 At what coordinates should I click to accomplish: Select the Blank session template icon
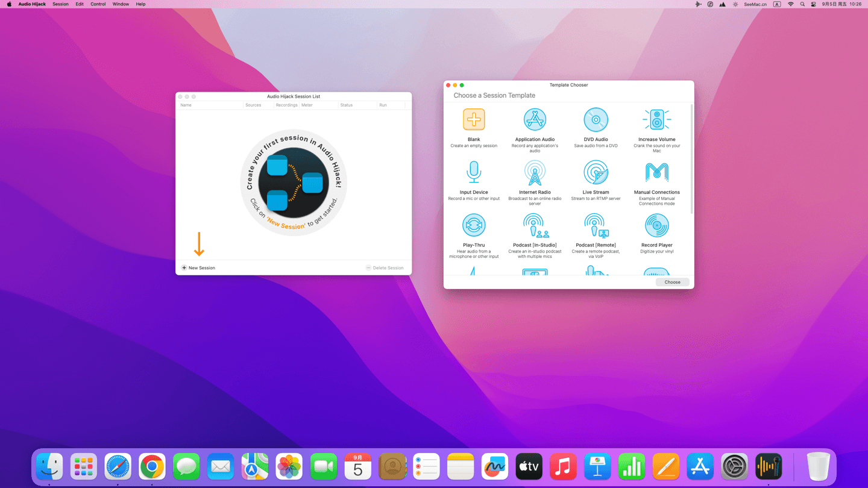click(474, 120)
